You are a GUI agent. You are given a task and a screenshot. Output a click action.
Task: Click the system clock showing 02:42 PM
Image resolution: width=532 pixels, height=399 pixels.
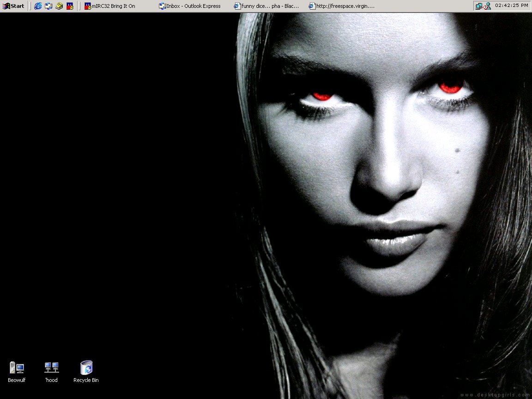click(x=511, y=6)
